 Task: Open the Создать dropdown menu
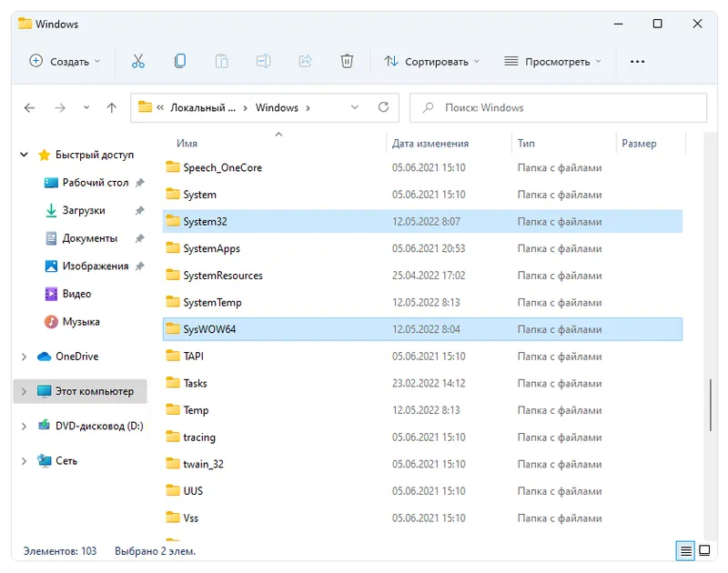point(65,61)
